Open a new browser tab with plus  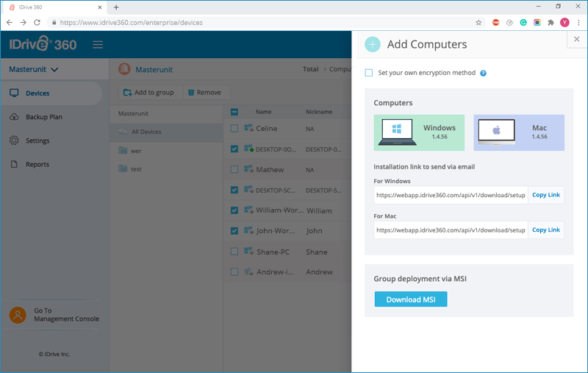click(x=116, y=7)
